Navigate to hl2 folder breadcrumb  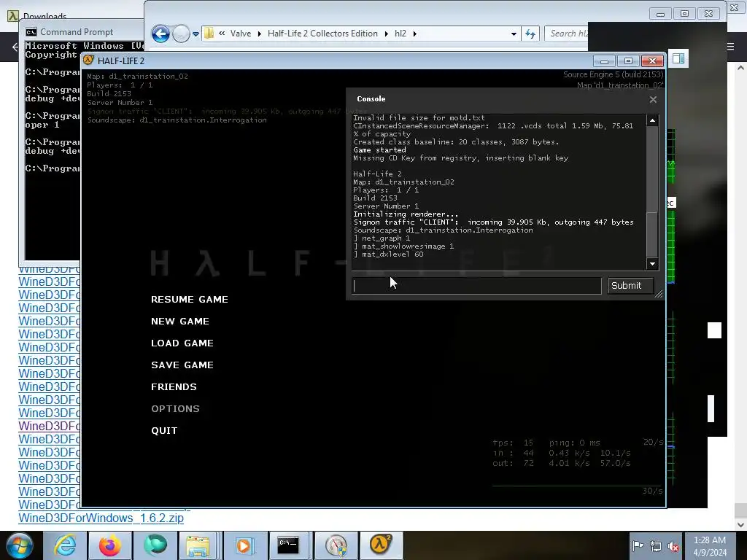pyautogui.click(x=400, y=34)
